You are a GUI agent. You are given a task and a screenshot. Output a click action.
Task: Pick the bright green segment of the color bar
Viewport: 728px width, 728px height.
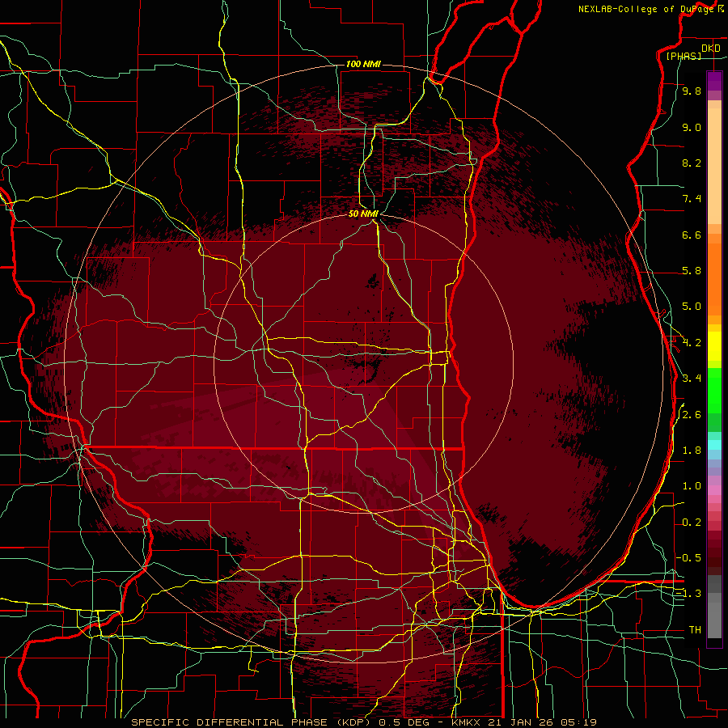714,390
